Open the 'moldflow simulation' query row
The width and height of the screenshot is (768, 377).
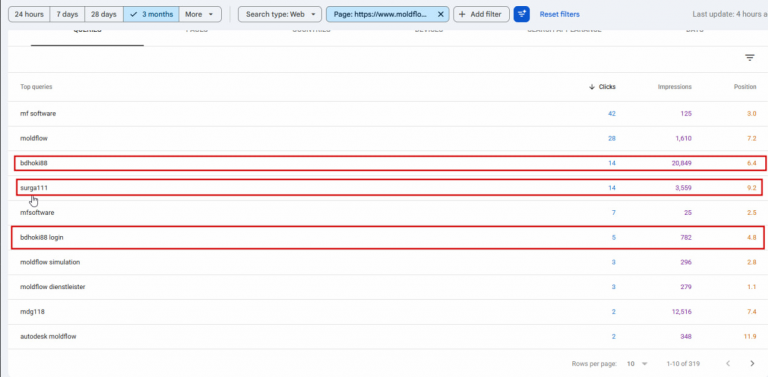pyautogui.click(x=388, y=262)
